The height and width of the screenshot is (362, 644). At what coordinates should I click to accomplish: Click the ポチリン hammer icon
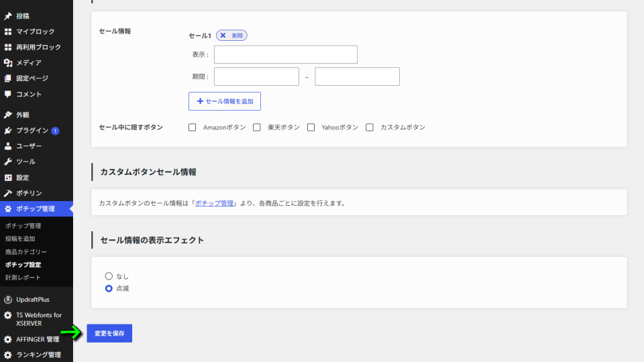point(8,193)
